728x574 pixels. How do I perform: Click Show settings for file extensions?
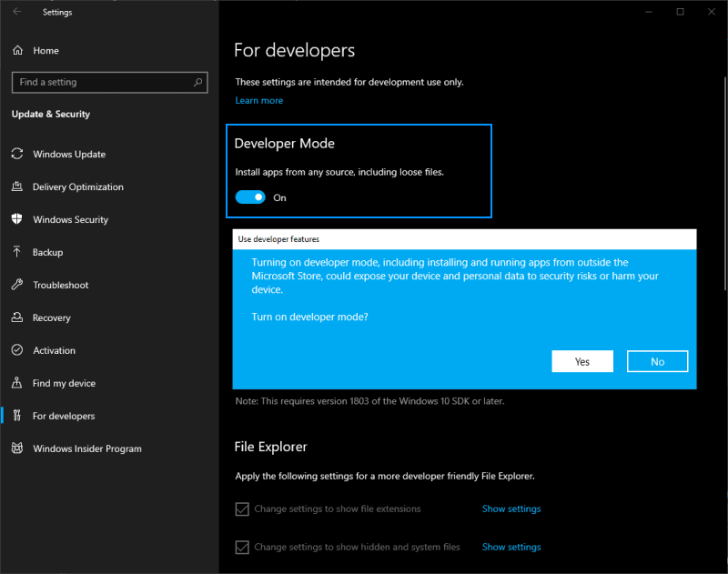point(511,509)
